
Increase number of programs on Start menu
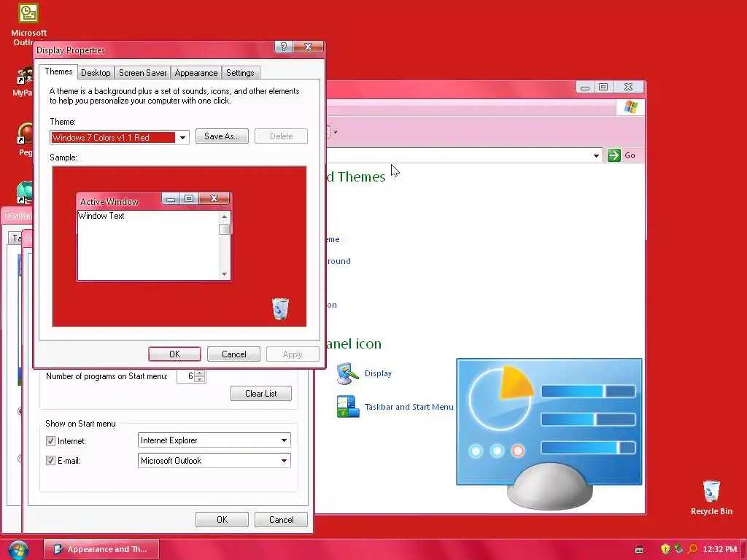point(200,373)
